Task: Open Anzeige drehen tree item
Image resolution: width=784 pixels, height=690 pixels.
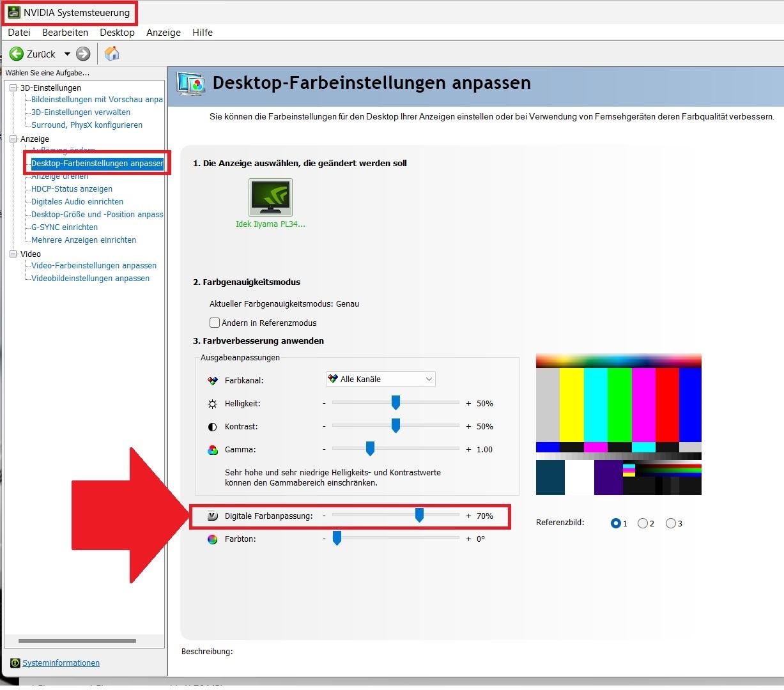Action: pyautogui.click(x=60, y=177)
